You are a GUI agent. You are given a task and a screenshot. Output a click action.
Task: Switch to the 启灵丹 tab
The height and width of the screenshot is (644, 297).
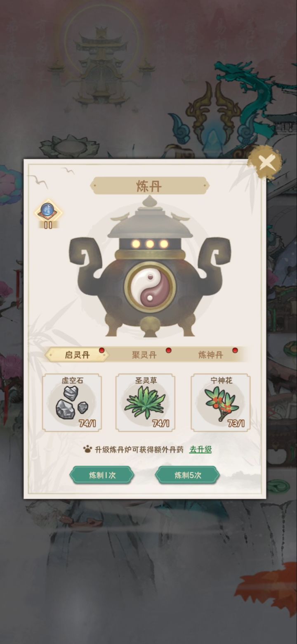77,355
